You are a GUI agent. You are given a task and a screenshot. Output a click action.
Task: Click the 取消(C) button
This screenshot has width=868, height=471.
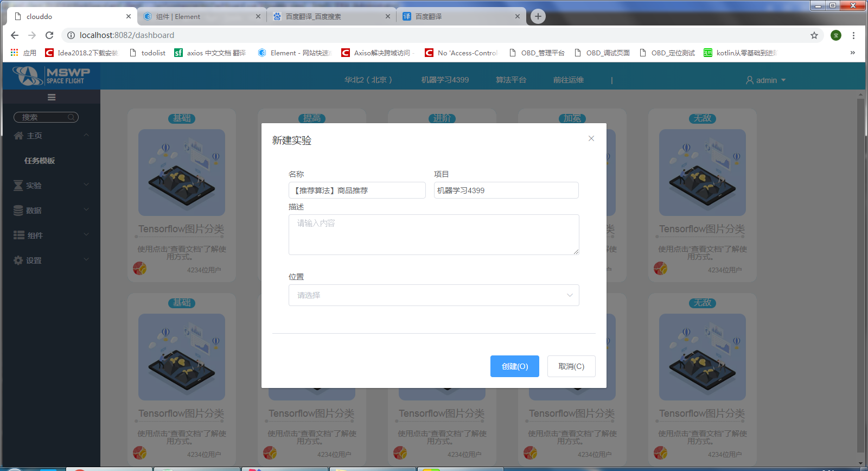[x=571, y=366]
